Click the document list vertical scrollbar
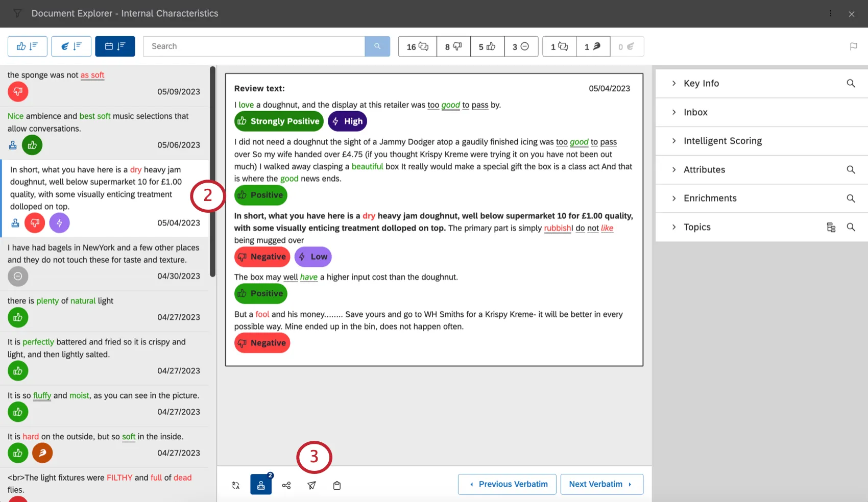 click(x=212, y=171)
